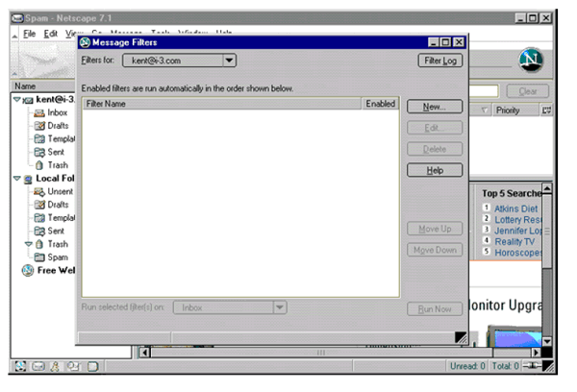Collapse the toolbar via its left grippy arrow
The width and height of the screenshot is (577, 392).
pyautogui.click(x=14, y=37)
